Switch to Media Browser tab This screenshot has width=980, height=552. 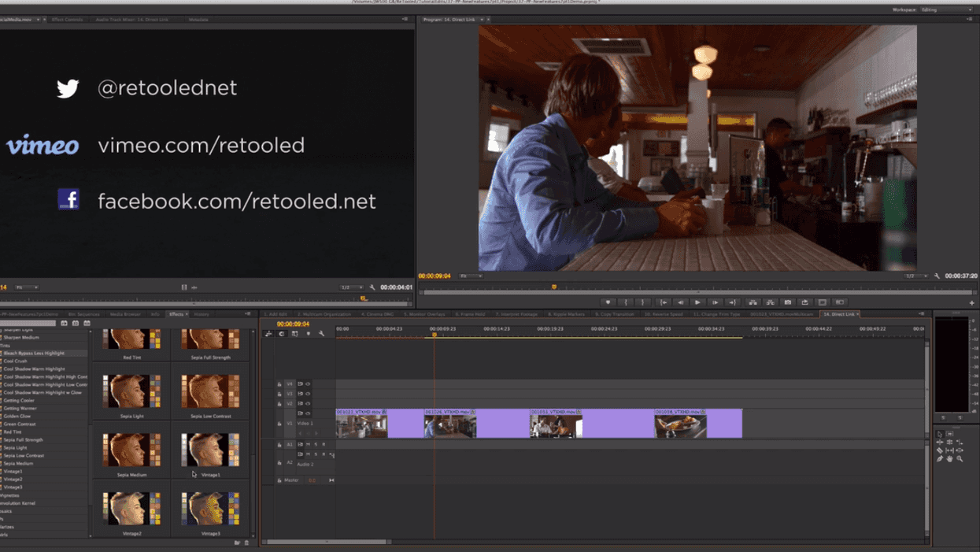click(x=125, y=314)
